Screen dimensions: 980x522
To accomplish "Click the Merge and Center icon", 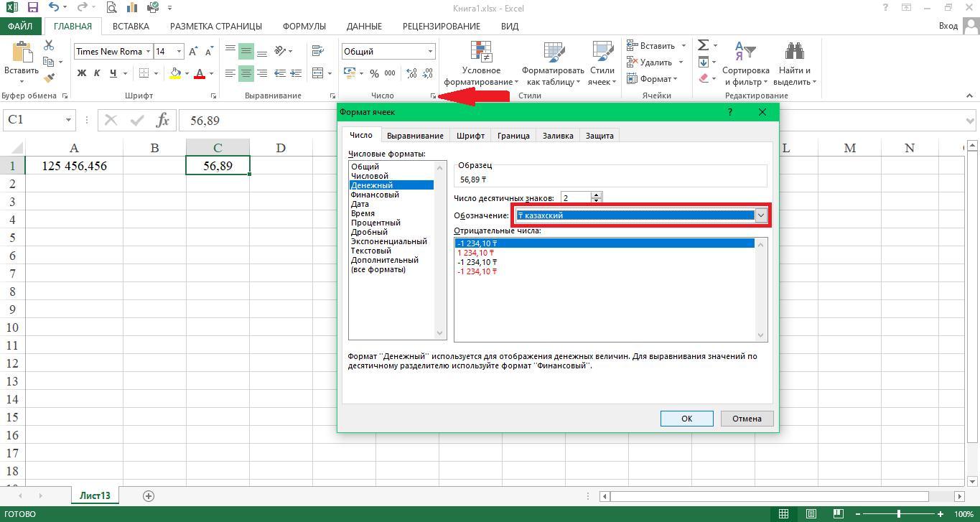I will (317, 73).
